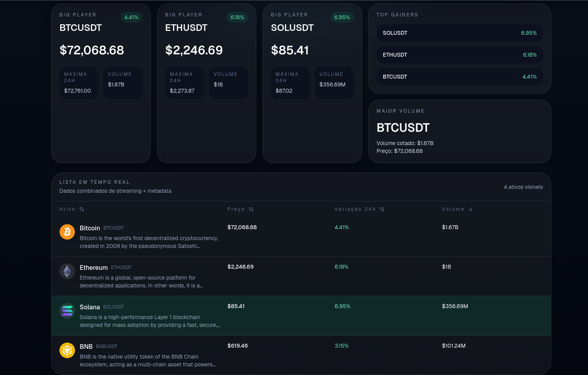Click the 'Volume cotado: $1.67B' line
Screen dimensions: 588x375
point(405,143)
